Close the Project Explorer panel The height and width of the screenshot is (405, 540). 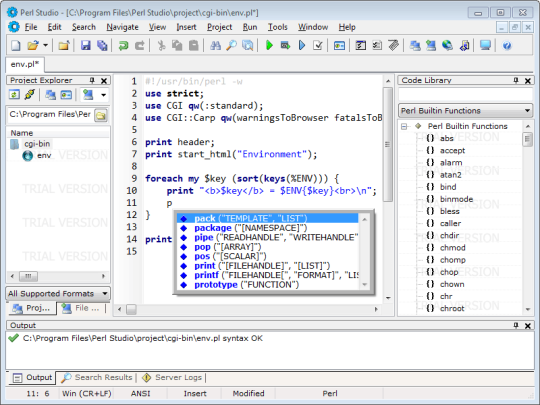[104, 81]
